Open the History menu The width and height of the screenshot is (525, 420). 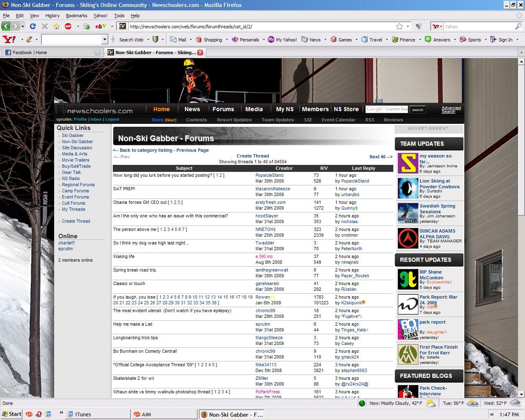(52, 16)
